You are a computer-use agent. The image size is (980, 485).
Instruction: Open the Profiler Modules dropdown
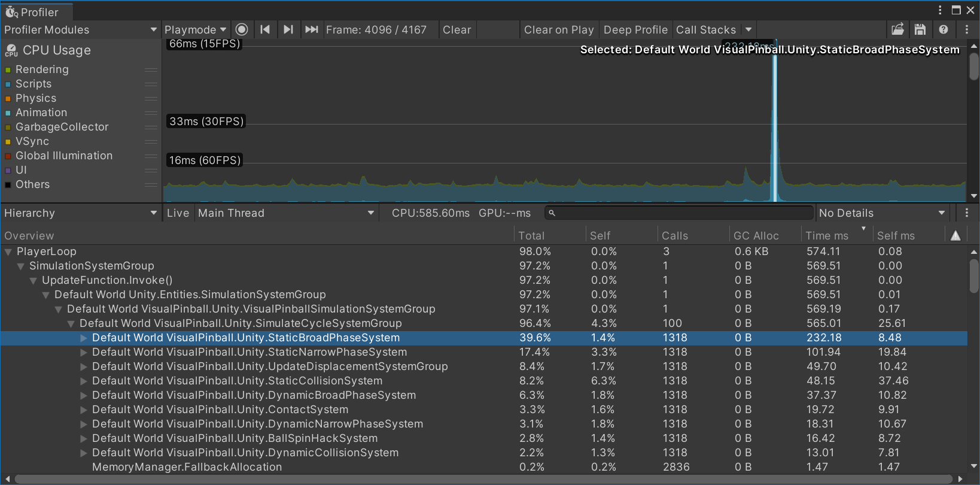pos(80,29)
